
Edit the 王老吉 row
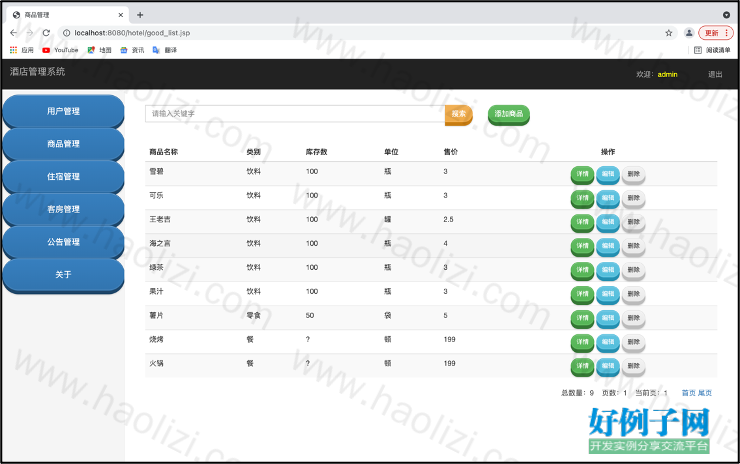pos(608,223)
